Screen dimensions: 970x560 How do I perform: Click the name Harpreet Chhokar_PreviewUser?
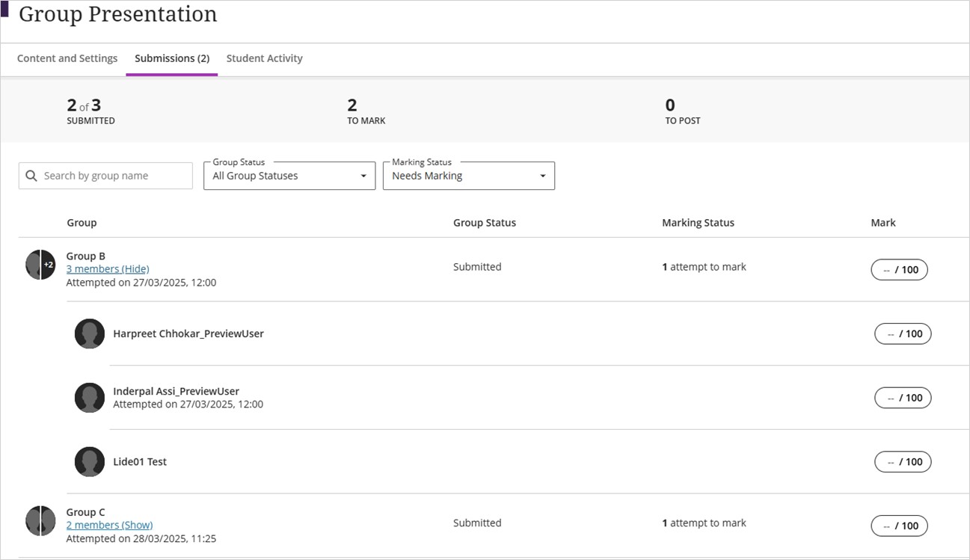tap(188, 333)
